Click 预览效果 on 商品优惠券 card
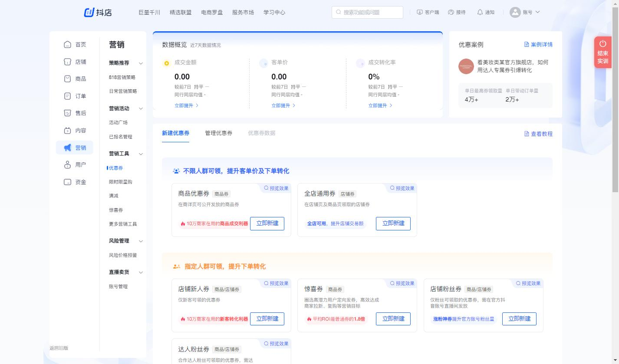The image size is (619, 364). (276, 188)
